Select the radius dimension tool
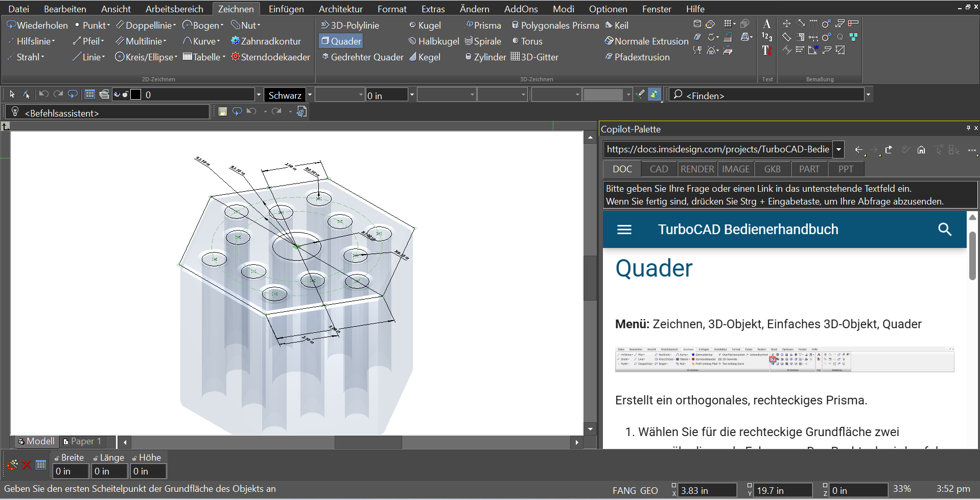Screen dimensions: 980x500 [826, 24]
